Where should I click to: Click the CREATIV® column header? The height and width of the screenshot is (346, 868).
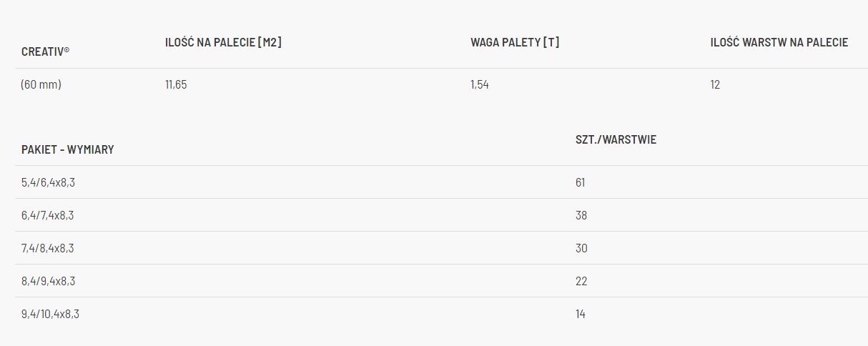(x=45, y=51)
